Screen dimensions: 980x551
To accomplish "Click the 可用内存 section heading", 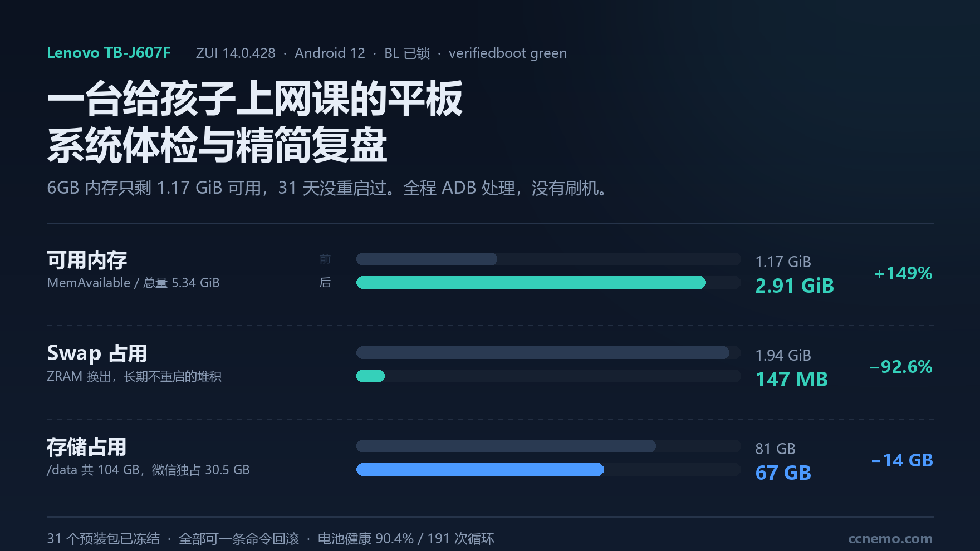I will (87, 260).
